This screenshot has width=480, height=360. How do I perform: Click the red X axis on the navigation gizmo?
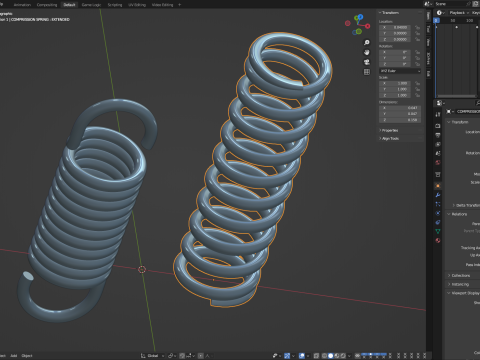click(367, 26)
